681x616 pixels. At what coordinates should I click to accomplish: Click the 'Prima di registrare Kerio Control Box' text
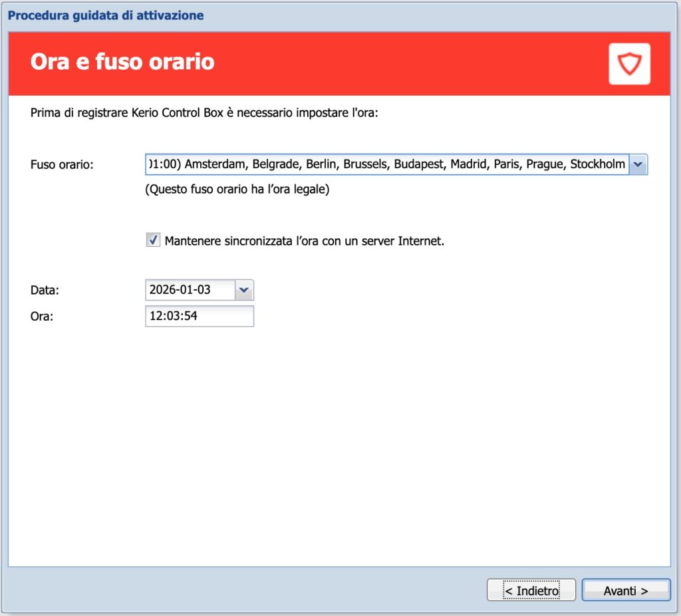coord(204,113)
